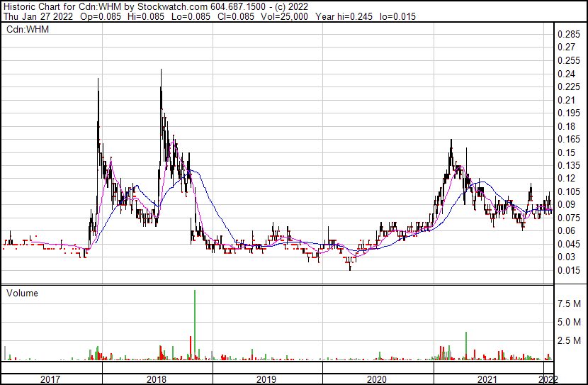The image size is (588, 385).
Task: Select the 2021 year label on timeline
Action: pyautogui.click(x=486, y=379)
